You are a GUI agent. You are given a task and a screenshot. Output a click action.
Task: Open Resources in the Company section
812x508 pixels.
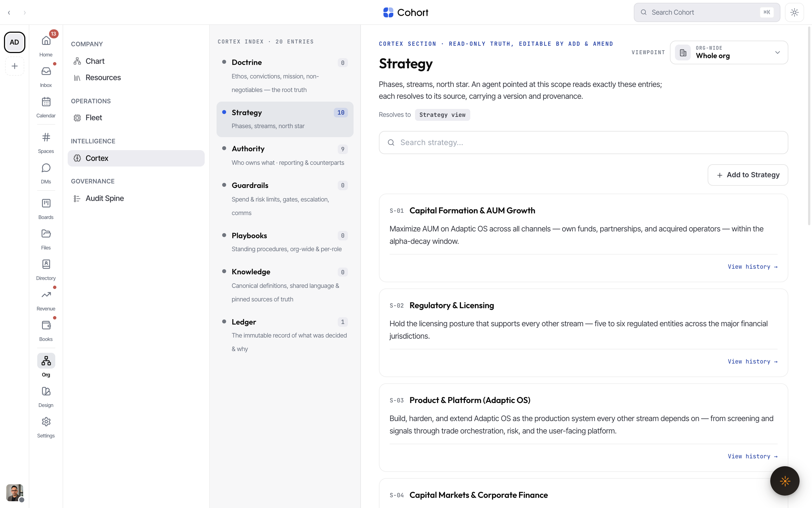136,78
